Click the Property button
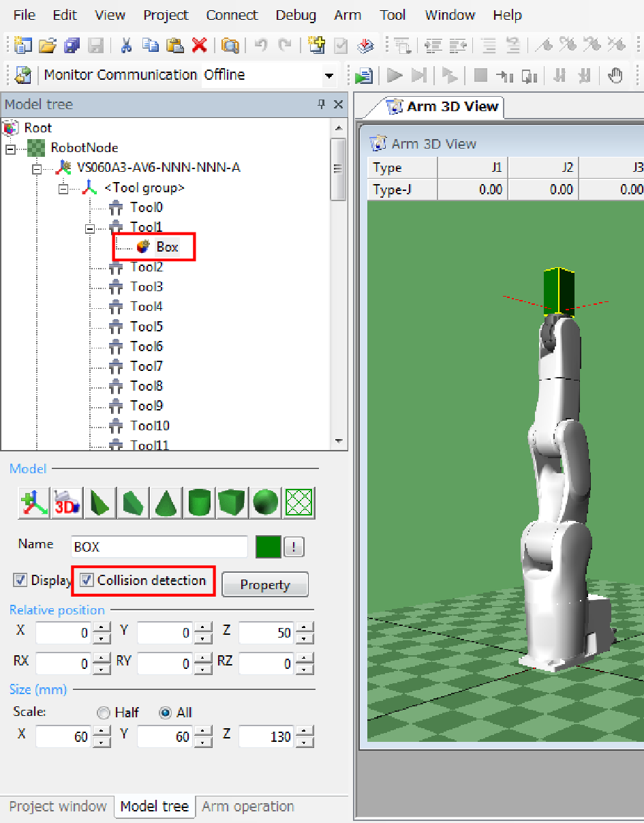The height and width of the screenshot is (823, 644). [x=265, y=585]
